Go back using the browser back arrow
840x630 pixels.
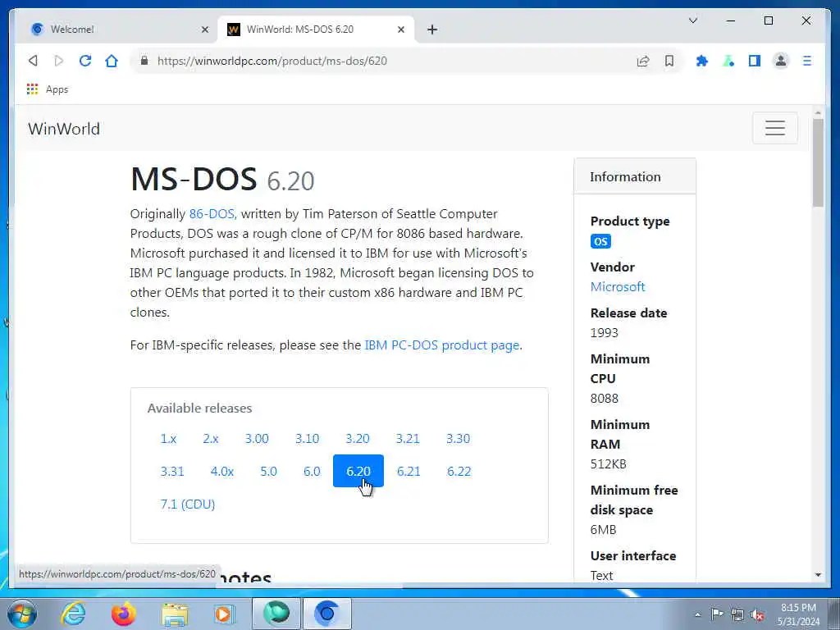click(x=33, y=61)
